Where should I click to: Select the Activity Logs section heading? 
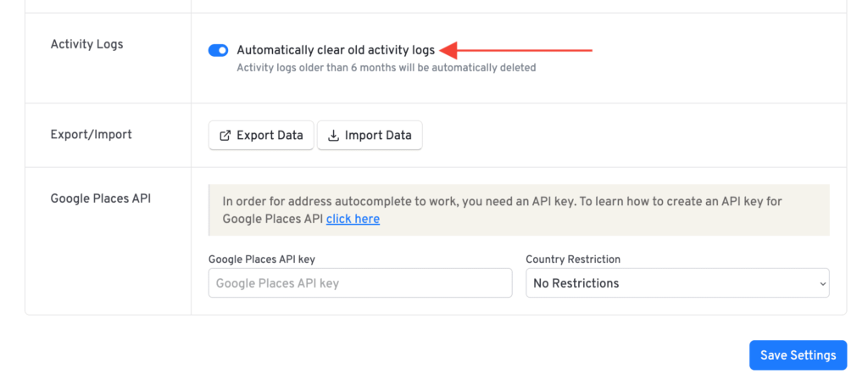pos(87,44)
